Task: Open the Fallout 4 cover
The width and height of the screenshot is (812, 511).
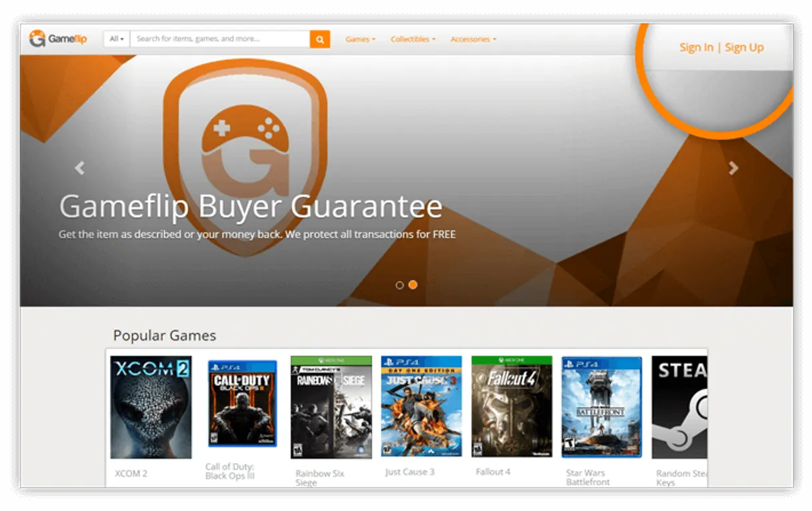Action: click(511, 406)
